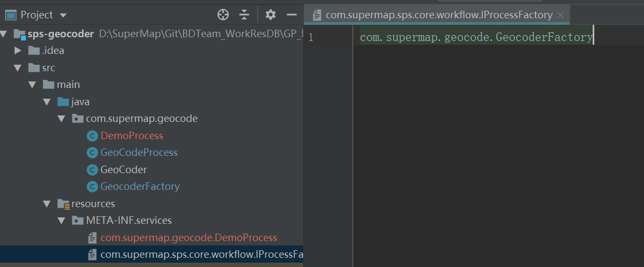
Task: Collapse the main folder arrow
Action: (x=32, y=85)
